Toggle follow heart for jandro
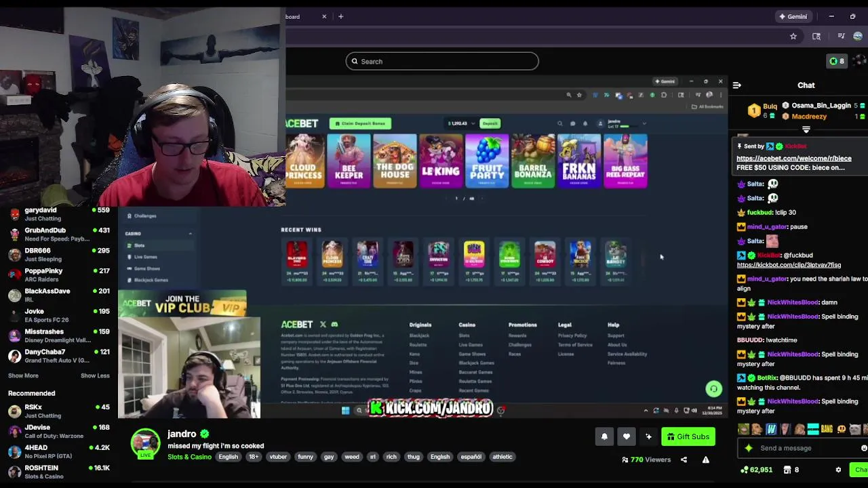Screen dimensions: 868x488 pos(627,436)
